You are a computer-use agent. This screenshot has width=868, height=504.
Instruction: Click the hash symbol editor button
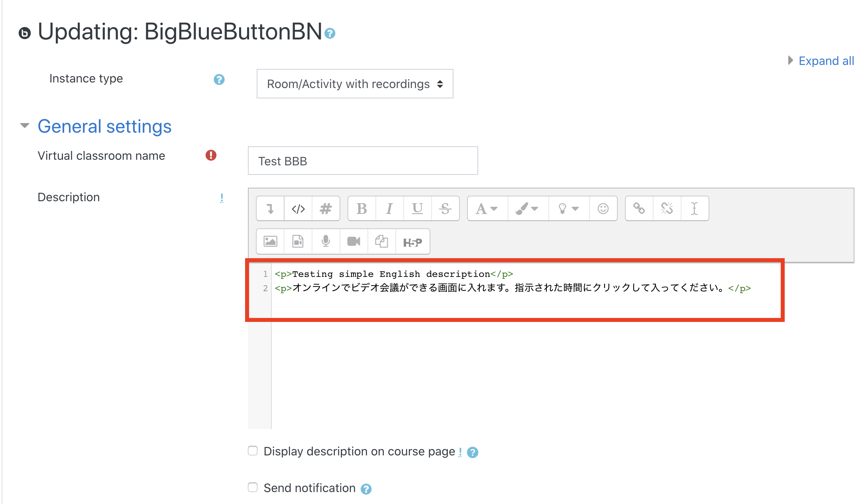(326, 208)
